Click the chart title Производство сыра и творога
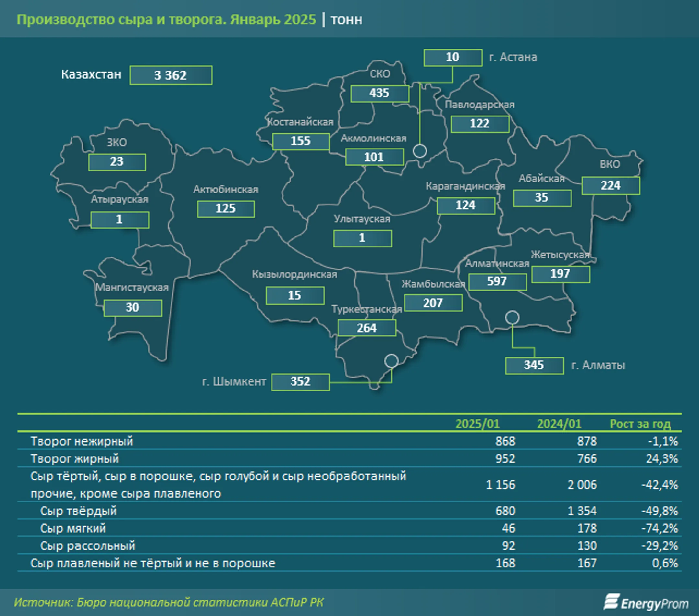 [x=121, y=20]
